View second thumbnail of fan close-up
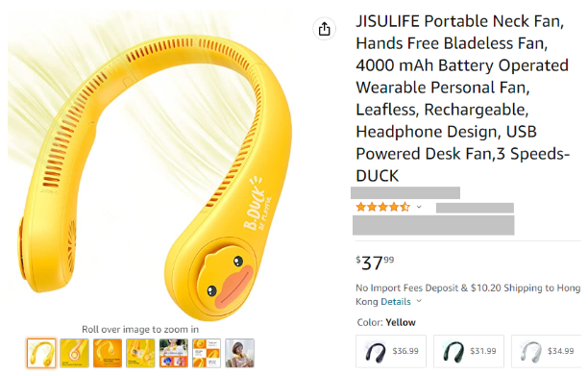Image resolution: width=588 pixels, height=376 pixels. coord(74,353)
